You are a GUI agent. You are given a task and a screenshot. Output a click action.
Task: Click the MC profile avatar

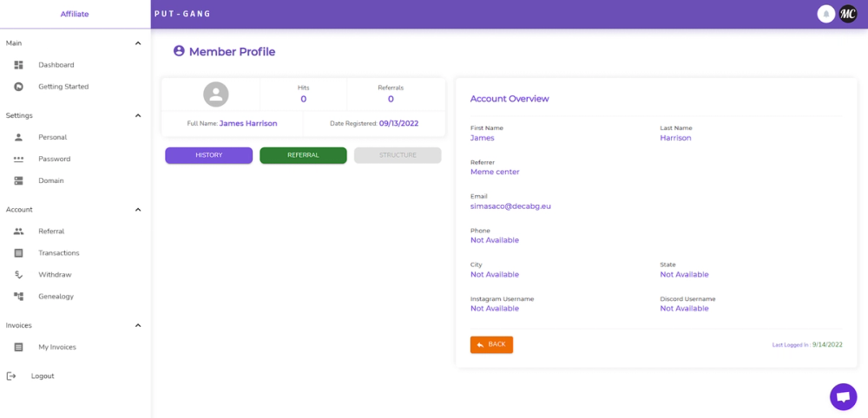tap(847, 15)
